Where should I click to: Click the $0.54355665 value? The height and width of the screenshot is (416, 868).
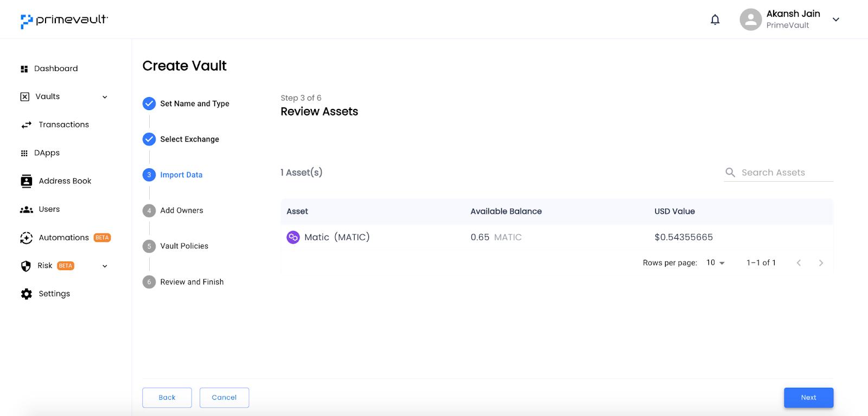pos(684,237)
